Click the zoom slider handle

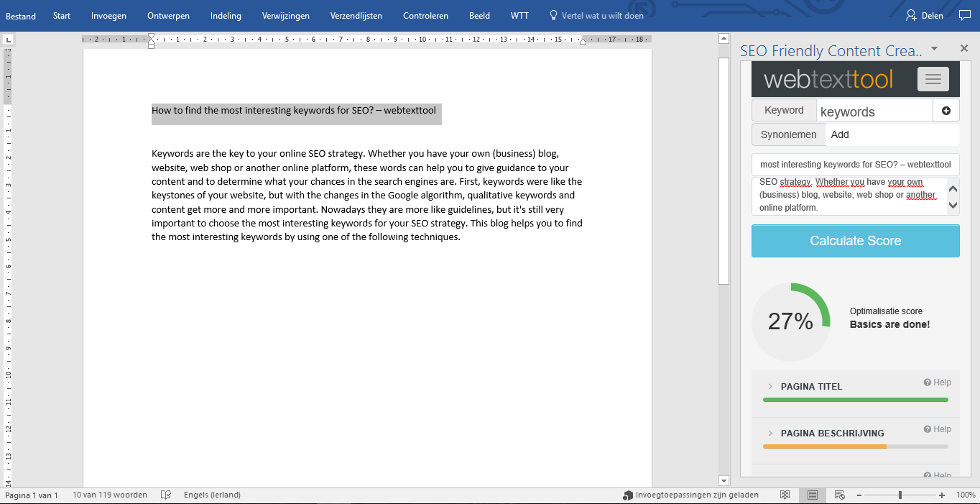[x=900, y=495]
